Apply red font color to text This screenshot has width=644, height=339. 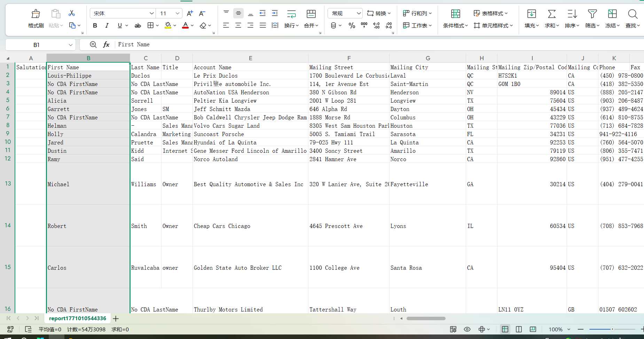[186, 25]
